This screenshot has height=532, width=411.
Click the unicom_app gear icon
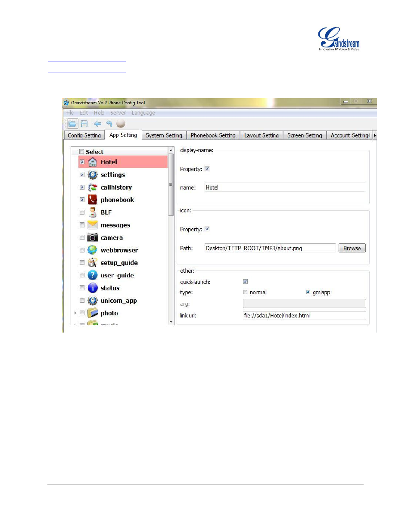click(93, 300)
